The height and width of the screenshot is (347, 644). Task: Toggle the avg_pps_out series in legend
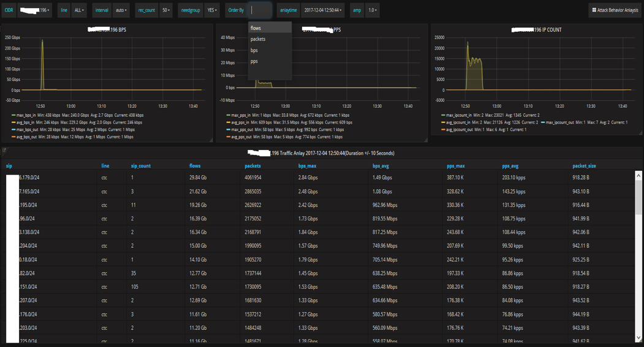coord(240,137)
